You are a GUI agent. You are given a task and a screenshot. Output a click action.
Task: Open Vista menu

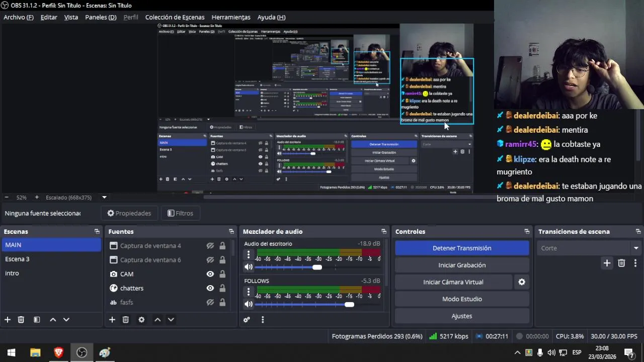[x=71, y=17]
